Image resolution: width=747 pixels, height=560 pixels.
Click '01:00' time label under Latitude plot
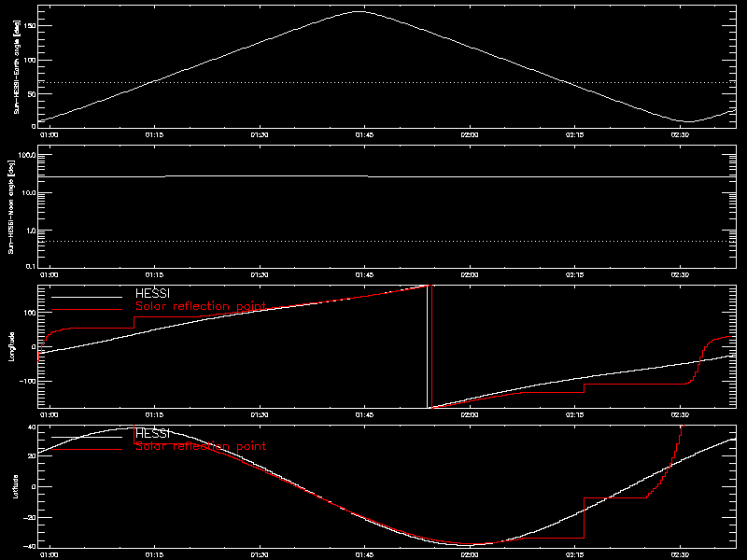pos(49,555)
